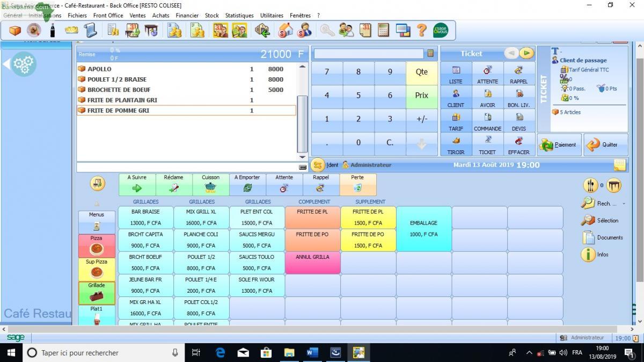Screen dimensions: 644x362
Task: Click the RAPPEL ticket function button
Action: click(x=519, y=74)
